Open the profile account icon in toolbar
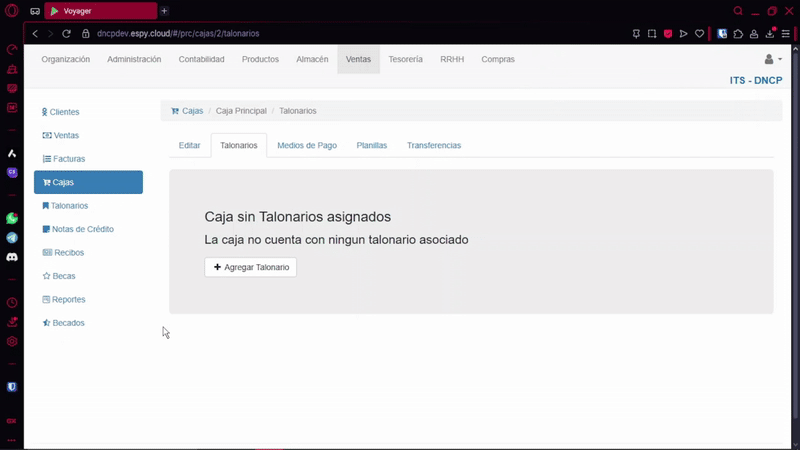Screen dimensions: 800x450 point(754,34)
